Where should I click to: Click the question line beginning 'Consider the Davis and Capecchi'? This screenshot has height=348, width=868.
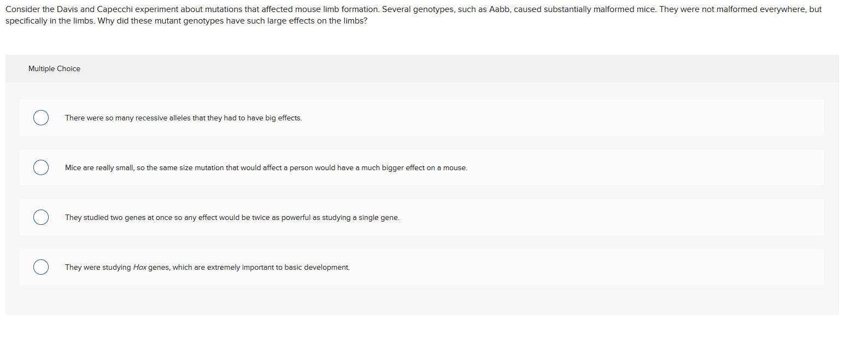413,9
